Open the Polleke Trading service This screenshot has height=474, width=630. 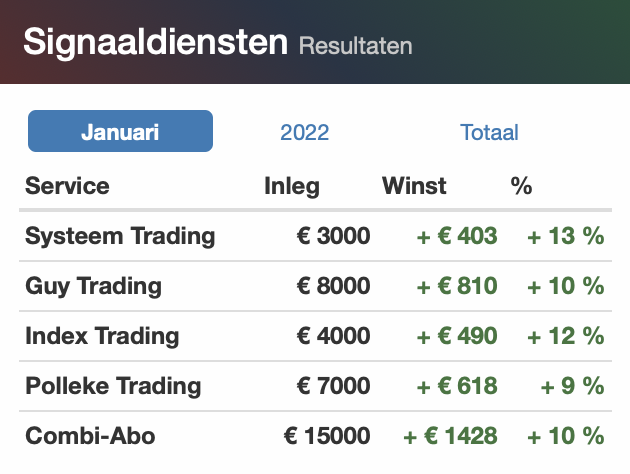pyautogui.click(x=113, y=386)
